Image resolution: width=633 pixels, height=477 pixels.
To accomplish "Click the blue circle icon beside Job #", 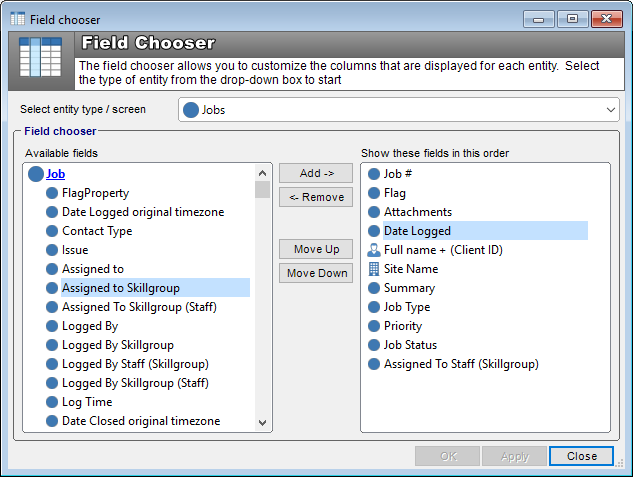I will click(x=374, y=174).
